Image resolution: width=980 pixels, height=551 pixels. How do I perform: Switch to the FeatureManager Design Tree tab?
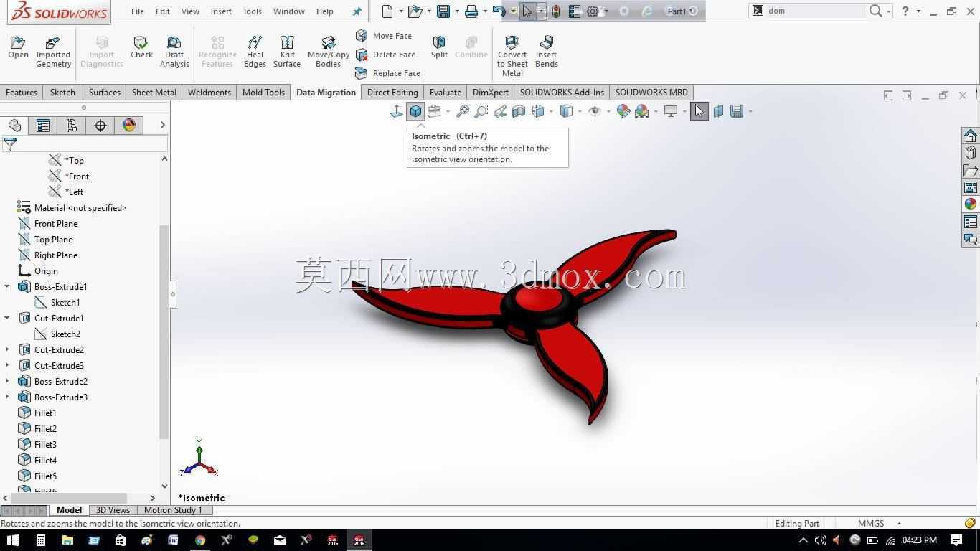[x=14, y=126]
